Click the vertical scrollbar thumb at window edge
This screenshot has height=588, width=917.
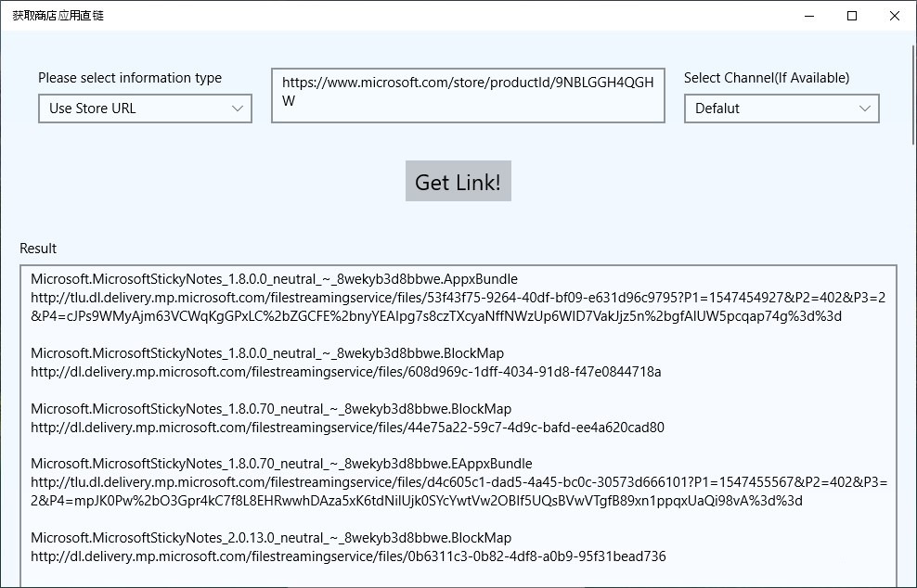coord(913,96)
